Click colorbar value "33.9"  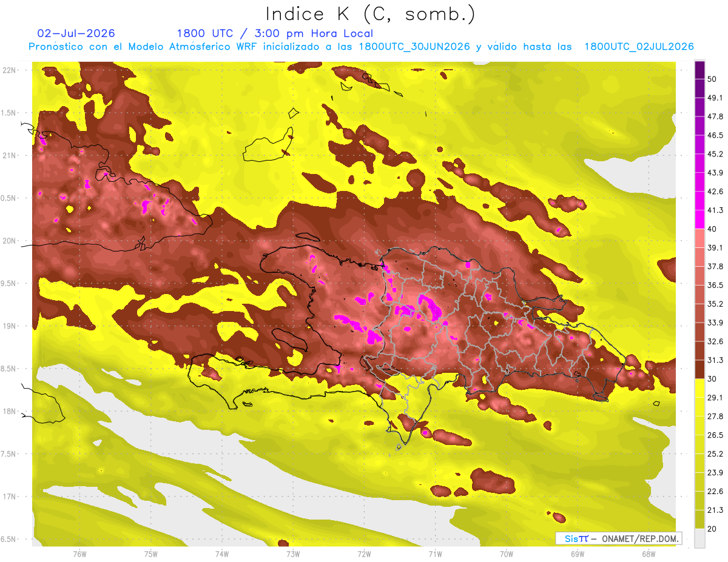tap(715, 323)
